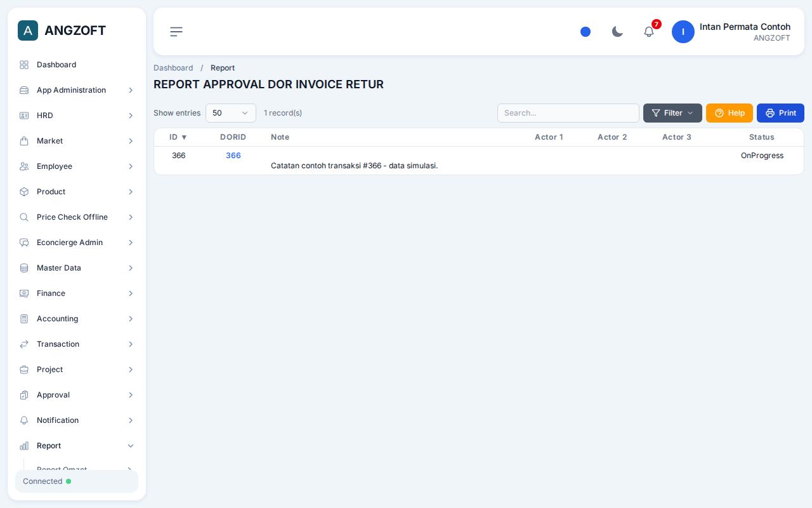Image resolution: width=812 pixels, height=508 pixels.
Task: Toggle the hamburger sidebar menu icon
Action: [x=176, y=32]
